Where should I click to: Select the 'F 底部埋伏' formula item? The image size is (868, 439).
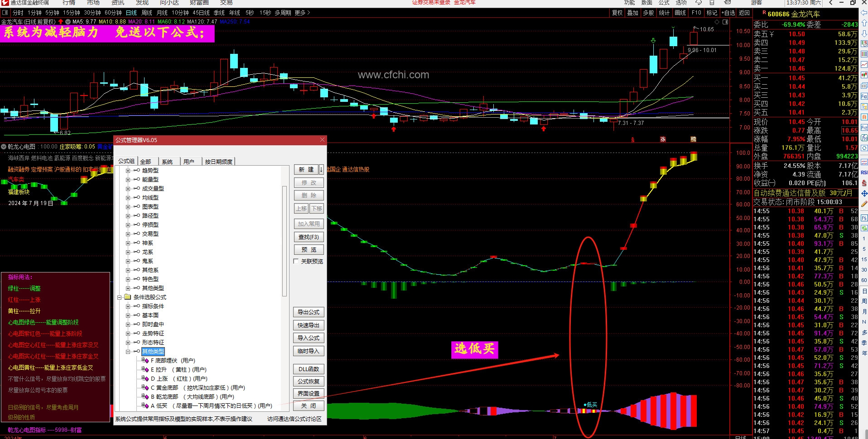pos(173,361)
